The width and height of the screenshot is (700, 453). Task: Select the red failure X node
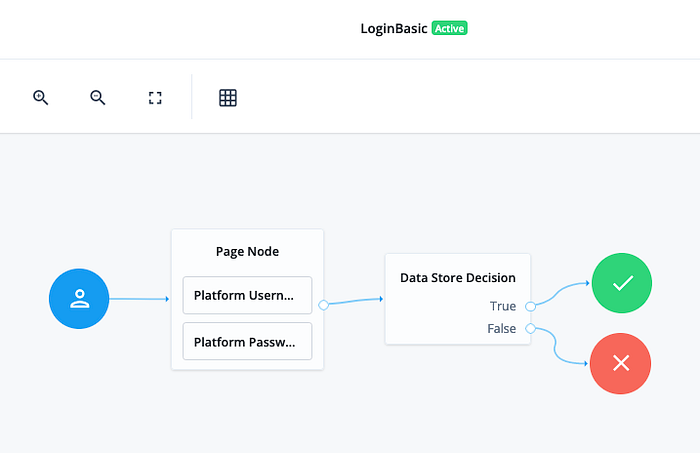621,363
